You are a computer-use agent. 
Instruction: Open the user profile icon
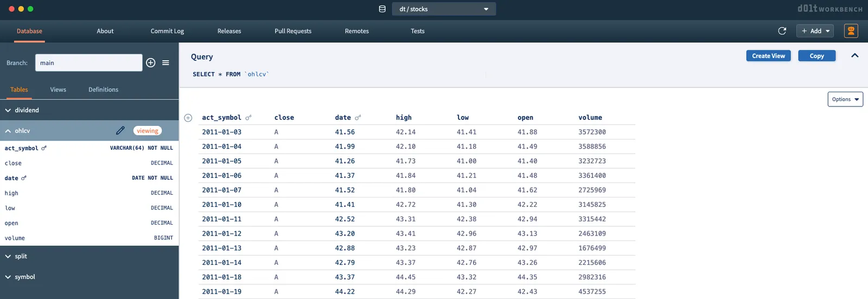point(851,31)
